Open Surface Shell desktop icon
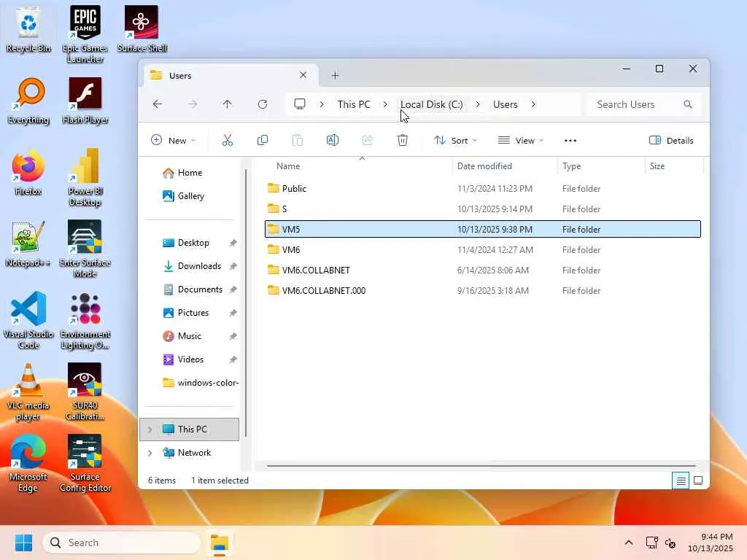The height and width of the screenshot is (560, 747). click(x=142, y=29)
